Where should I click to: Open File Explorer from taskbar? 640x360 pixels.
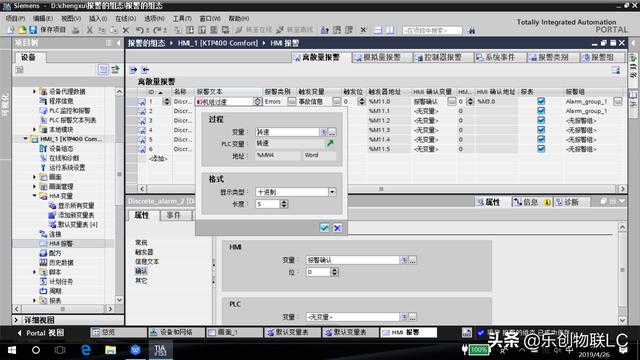tap(111, 350)
